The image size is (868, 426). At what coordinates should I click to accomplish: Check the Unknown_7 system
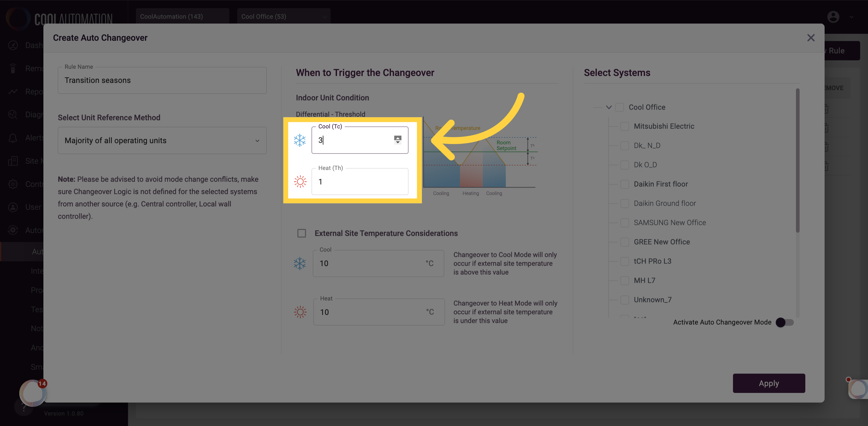[x=624, y=300]
